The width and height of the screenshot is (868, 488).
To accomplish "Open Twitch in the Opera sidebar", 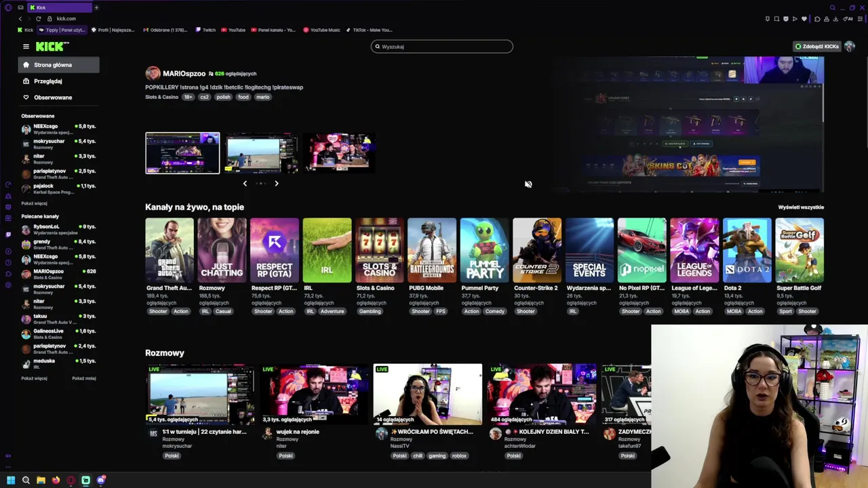I will (x=8, y=235).
